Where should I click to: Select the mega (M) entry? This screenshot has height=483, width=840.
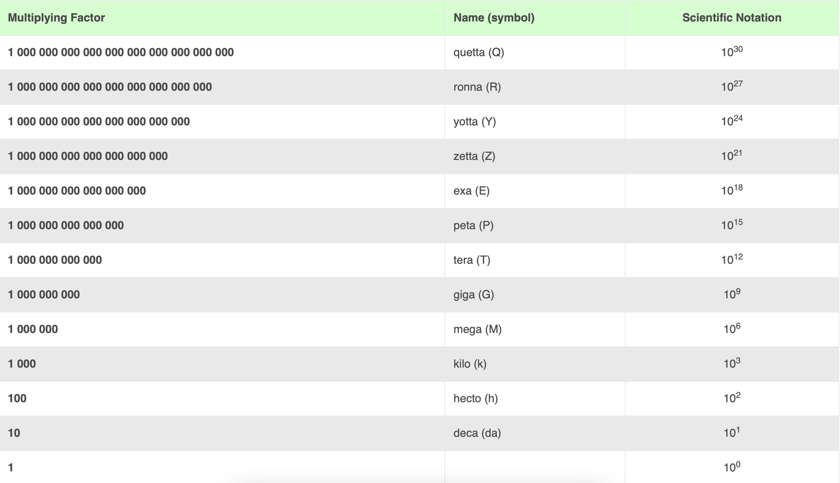477,329
